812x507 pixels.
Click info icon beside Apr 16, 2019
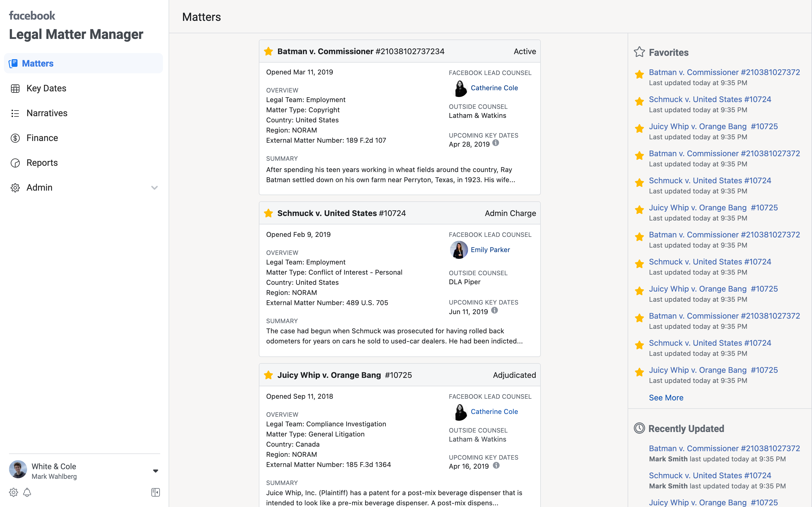point(496,466)
